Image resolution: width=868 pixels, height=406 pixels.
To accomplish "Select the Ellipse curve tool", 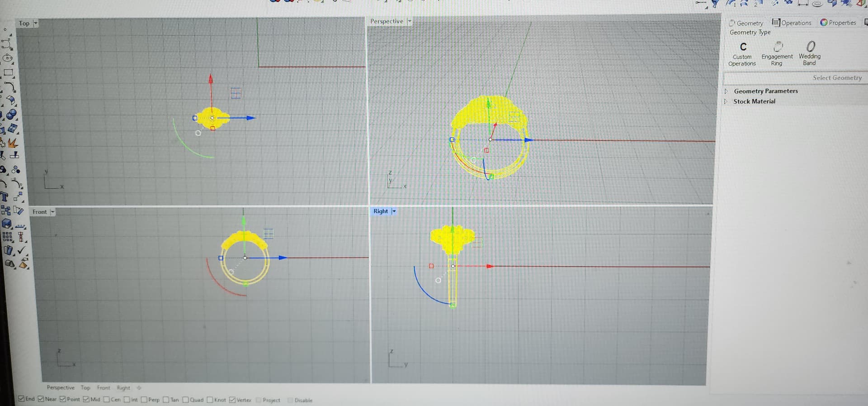I will click(x=8, y=58).
